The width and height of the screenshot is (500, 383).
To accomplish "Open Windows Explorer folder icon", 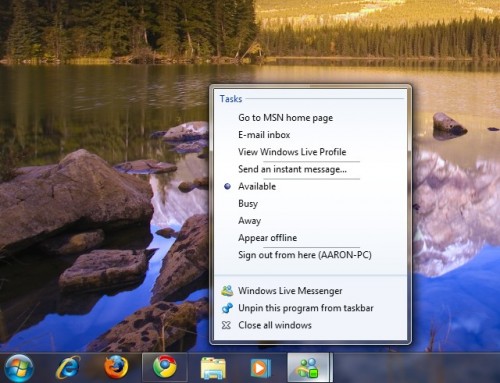I will tap(213, 368).
